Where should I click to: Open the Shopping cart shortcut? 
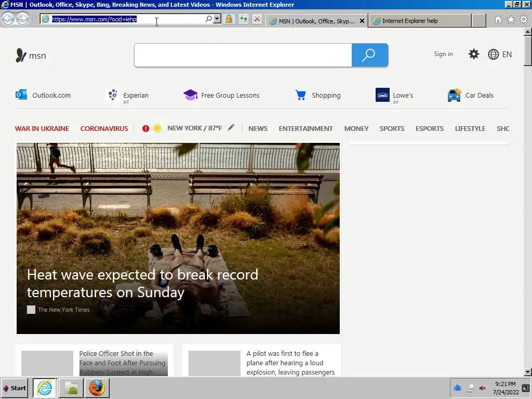tap(318, 95)
